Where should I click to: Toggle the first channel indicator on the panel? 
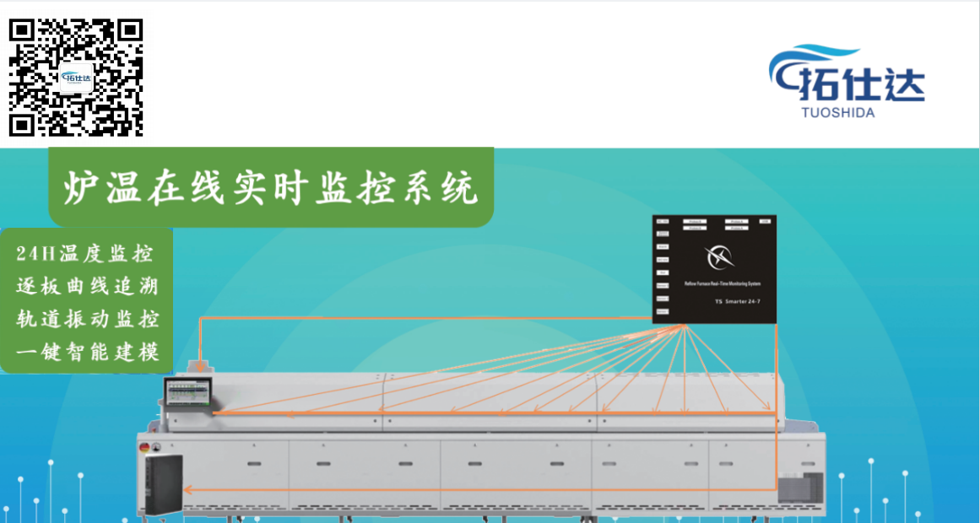[695, 221]
